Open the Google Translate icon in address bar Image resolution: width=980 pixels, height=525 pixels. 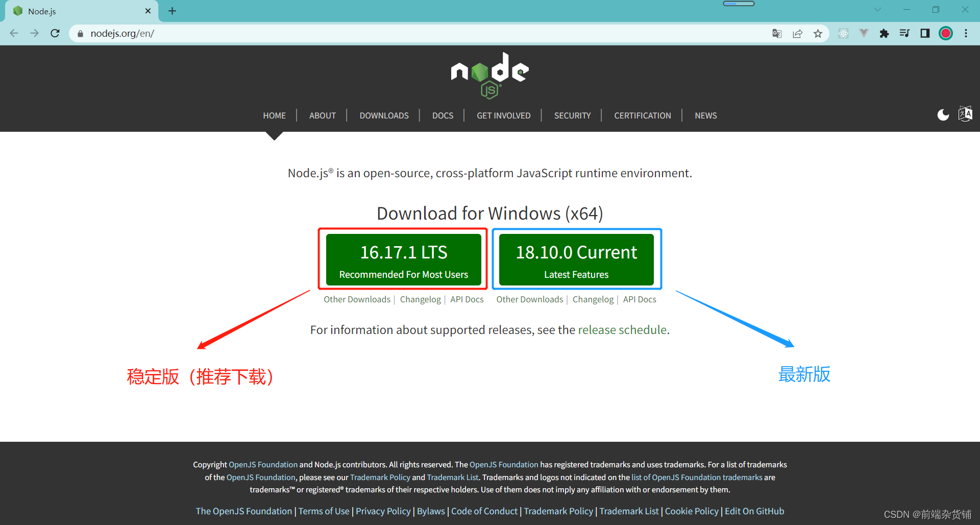point(777,34)
